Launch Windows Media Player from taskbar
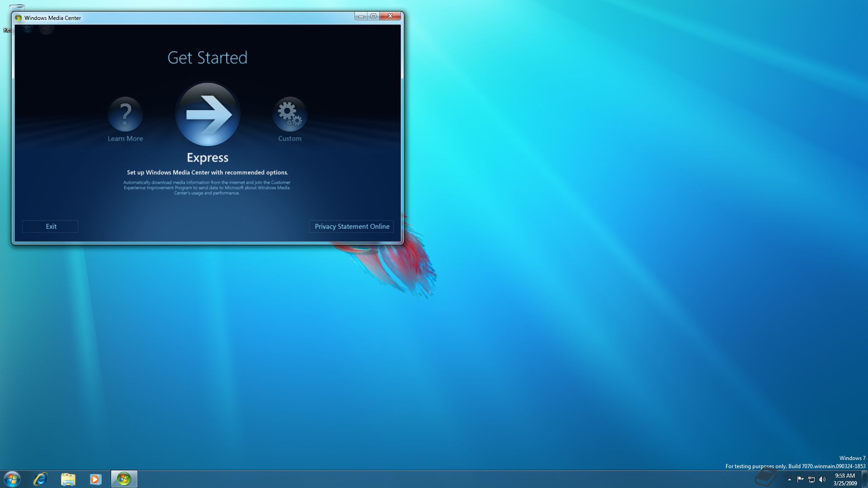The height and width of the screenshot is (488, 868). [x=95, y=479]
